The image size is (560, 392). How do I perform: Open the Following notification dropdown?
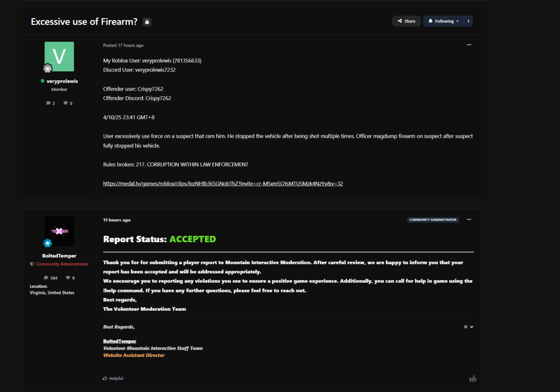[444, 21]
